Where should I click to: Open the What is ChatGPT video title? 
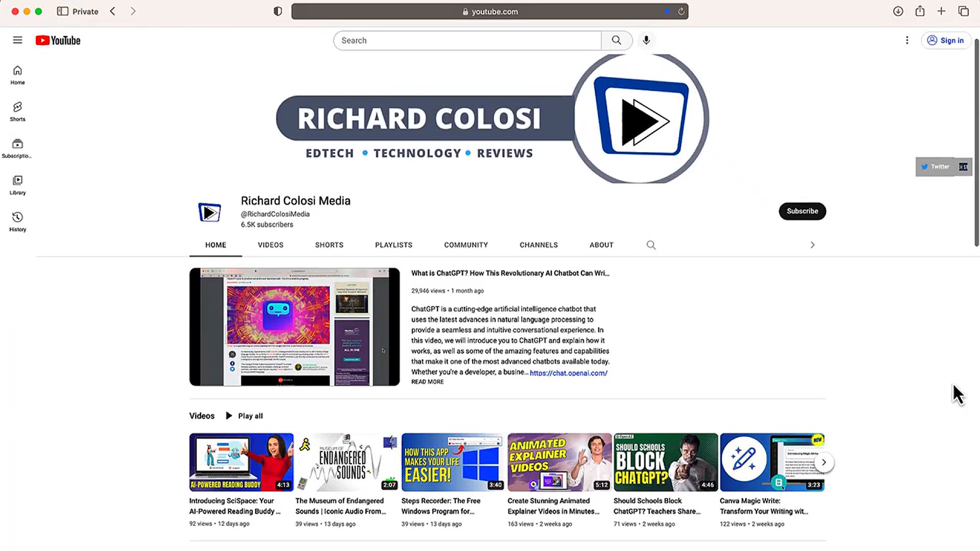point(510,273)
